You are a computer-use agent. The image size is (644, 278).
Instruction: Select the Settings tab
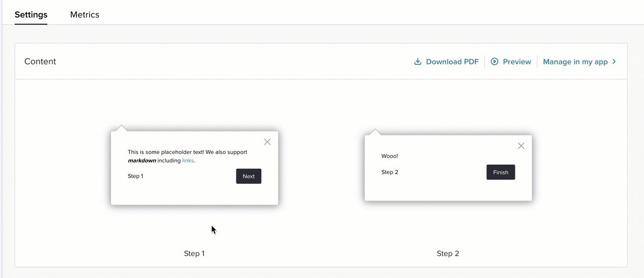[x=31, y=15]
